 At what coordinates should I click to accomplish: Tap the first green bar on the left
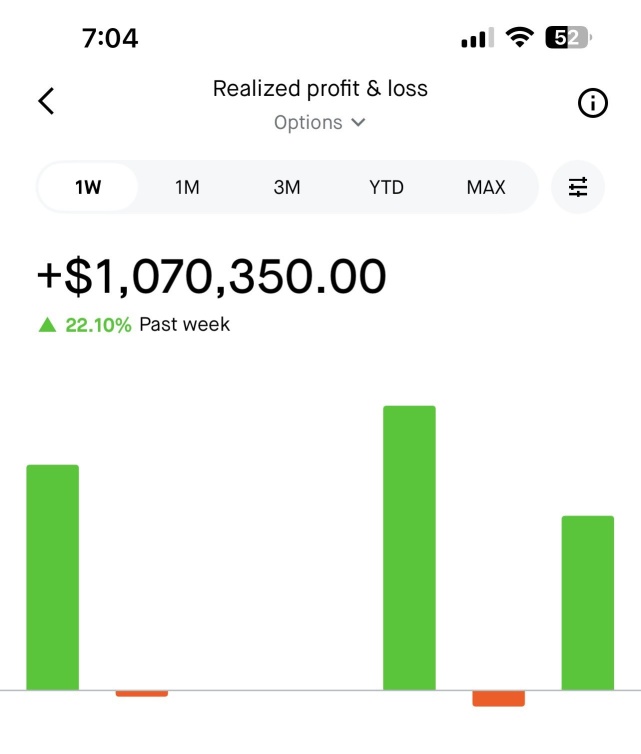click(52, 577)
